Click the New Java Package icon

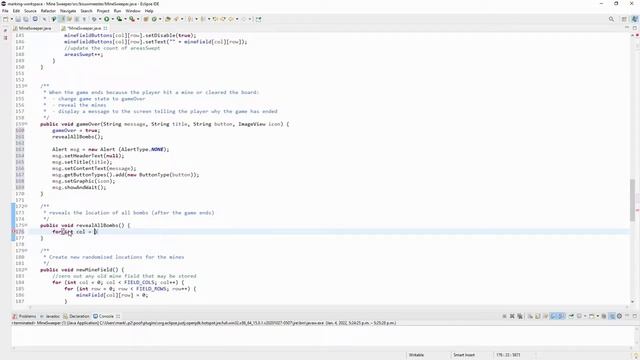point(146,19)
